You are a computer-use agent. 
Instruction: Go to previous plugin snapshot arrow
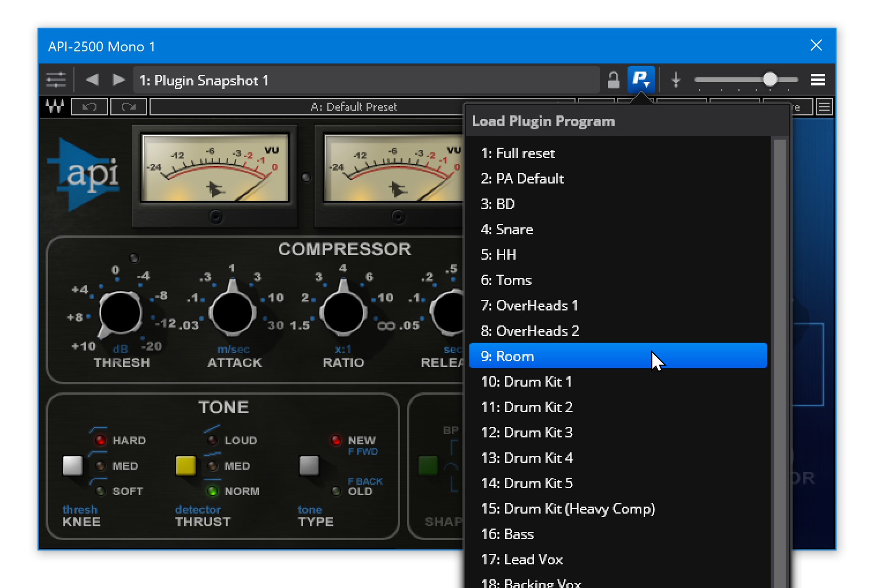coord(92,80)
